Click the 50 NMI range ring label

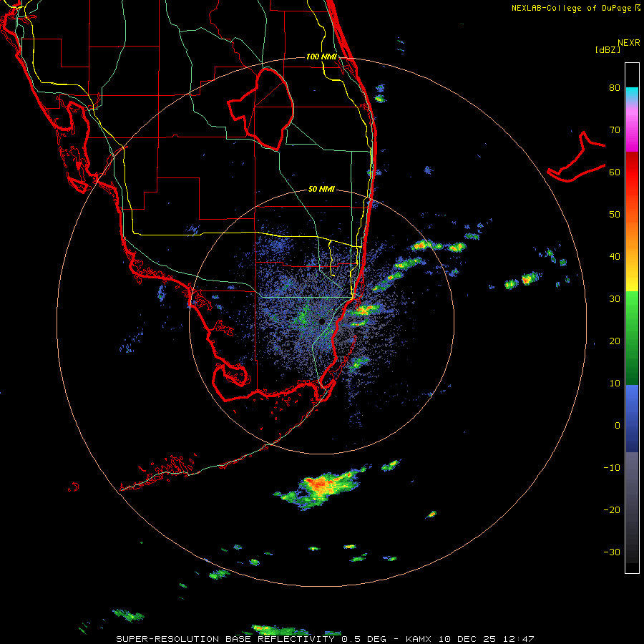point(321,189)
